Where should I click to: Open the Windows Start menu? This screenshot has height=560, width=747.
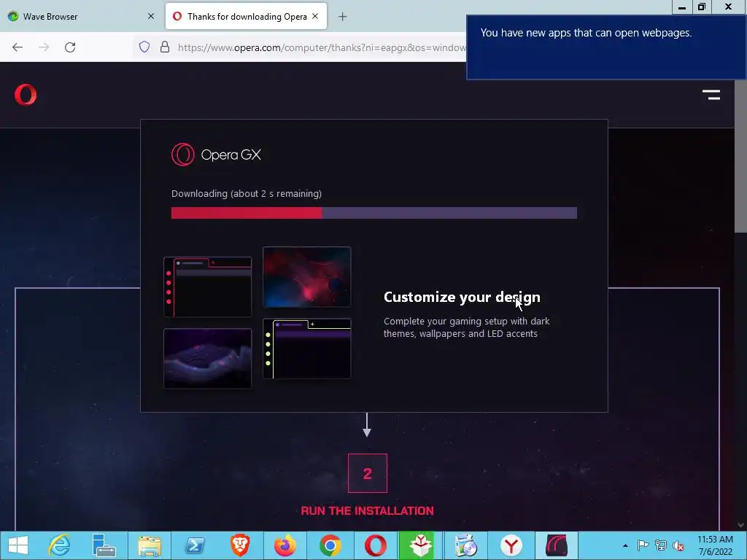pyautogui.click(x=18, y=545)
